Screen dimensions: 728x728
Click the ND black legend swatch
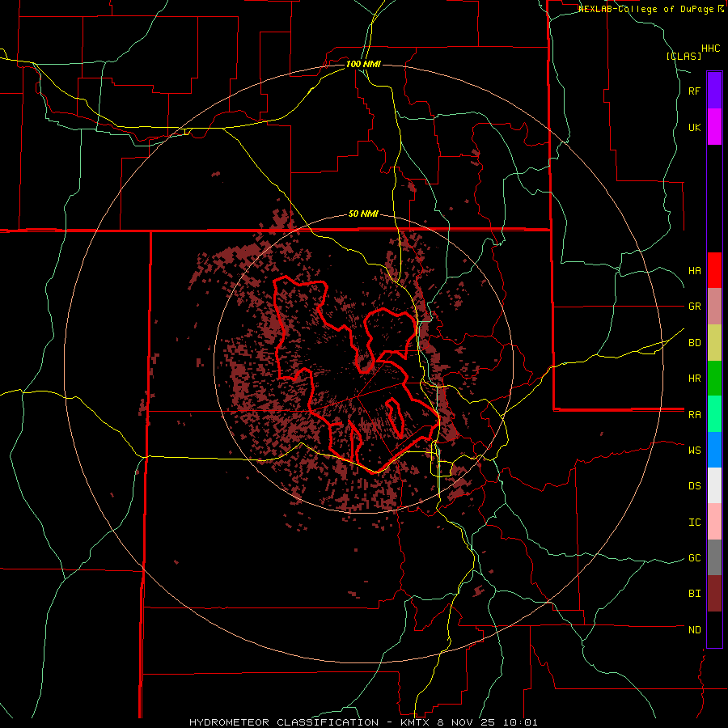click(714, 629)
